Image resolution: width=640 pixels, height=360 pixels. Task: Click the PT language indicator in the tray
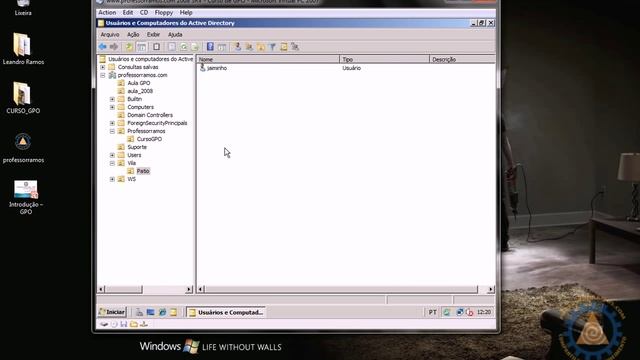click(x=433, y=312)
